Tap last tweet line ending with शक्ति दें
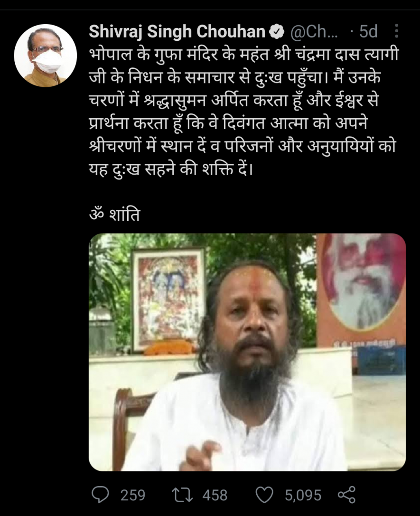 tap(171, 169)
